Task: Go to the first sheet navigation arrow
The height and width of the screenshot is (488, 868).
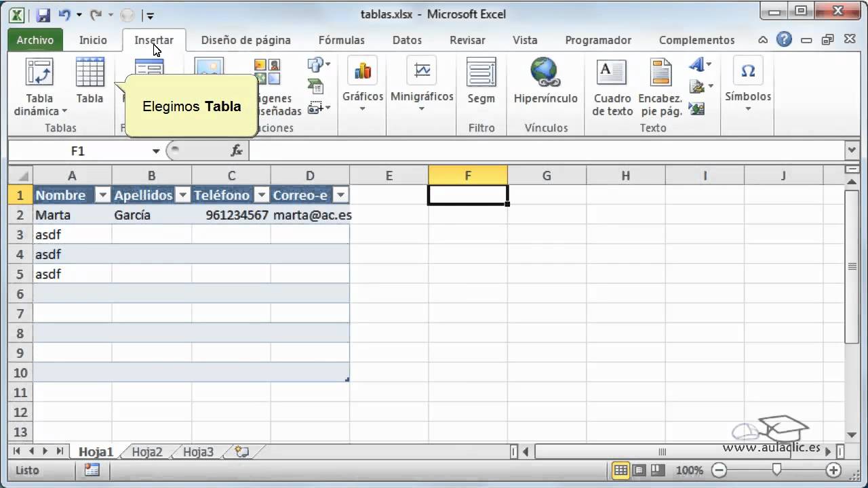Action: [x=16, y=451]
